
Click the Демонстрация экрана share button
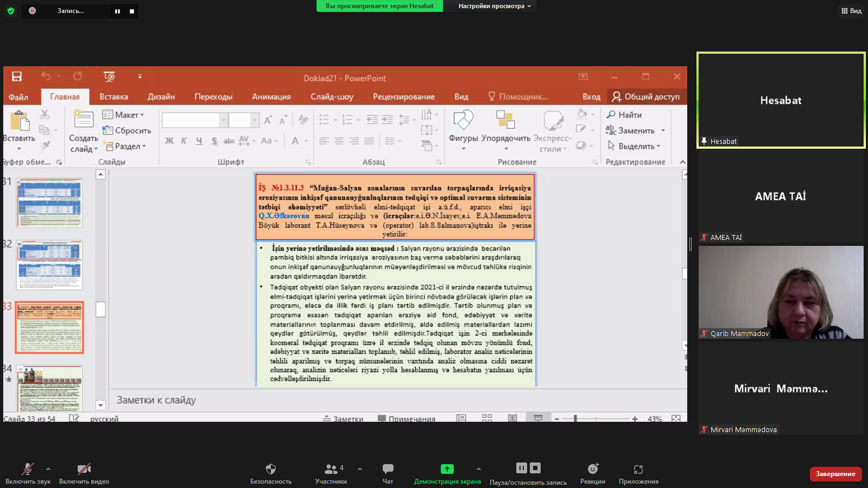tap(447, 473)
